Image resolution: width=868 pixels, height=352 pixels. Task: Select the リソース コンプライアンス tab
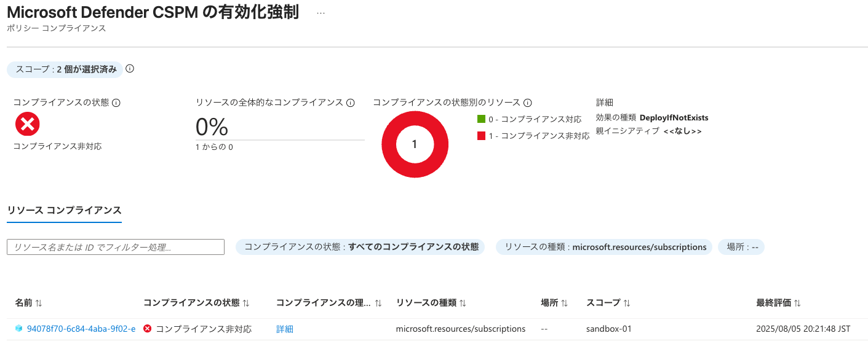64,210
